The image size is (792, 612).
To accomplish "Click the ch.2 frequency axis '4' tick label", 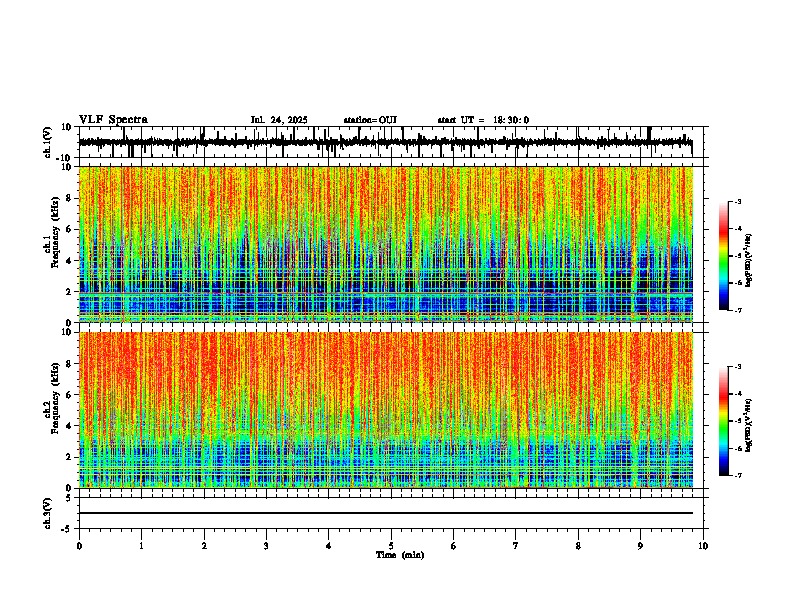I will [69, 426].
